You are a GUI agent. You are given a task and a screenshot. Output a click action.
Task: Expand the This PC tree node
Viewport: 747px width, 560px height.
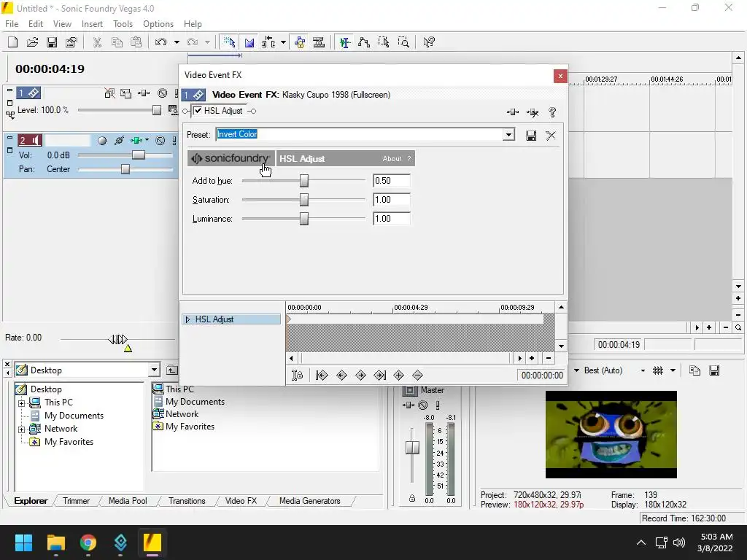click(x=21, y=403)
